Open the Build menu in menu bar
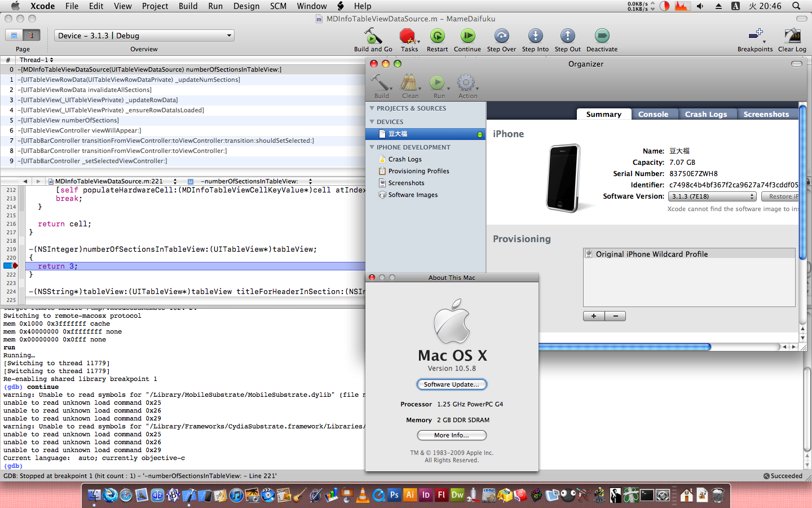This screenshot has width=812, height=508. coord(188,6)
